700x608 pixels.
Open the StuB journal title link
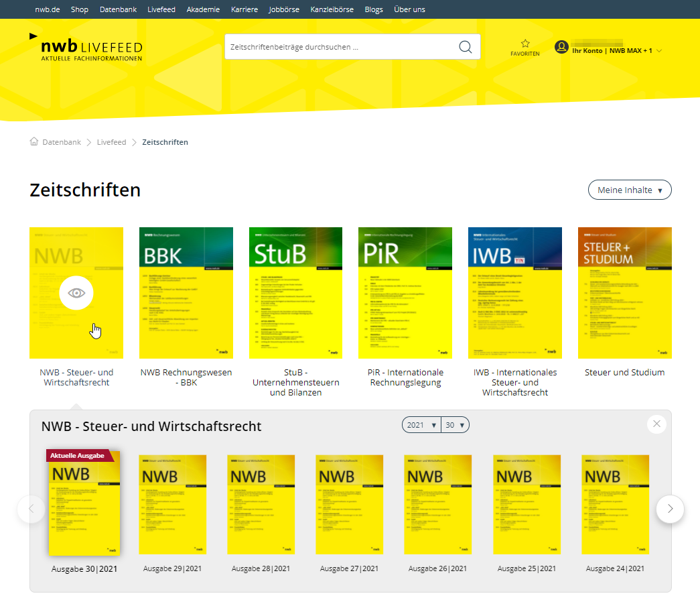pyautogui.click(x=295, y=382)
